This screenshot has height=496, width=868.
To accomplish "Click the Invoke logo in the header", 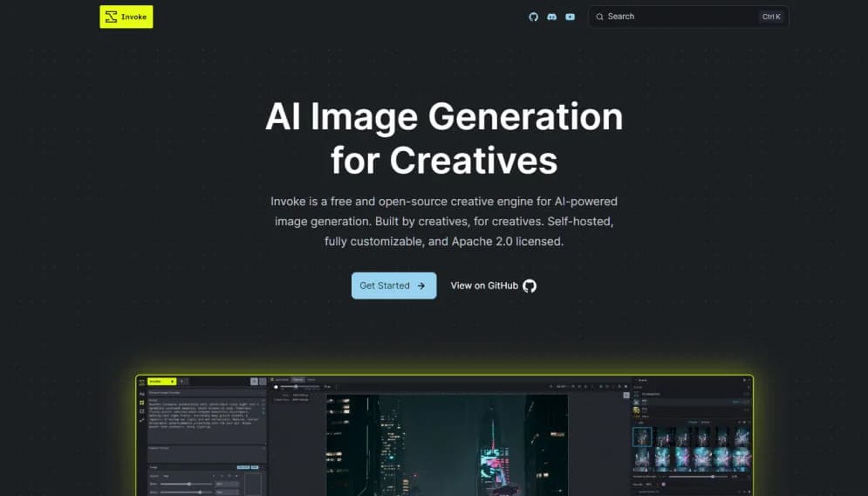I will pos(126,17).
